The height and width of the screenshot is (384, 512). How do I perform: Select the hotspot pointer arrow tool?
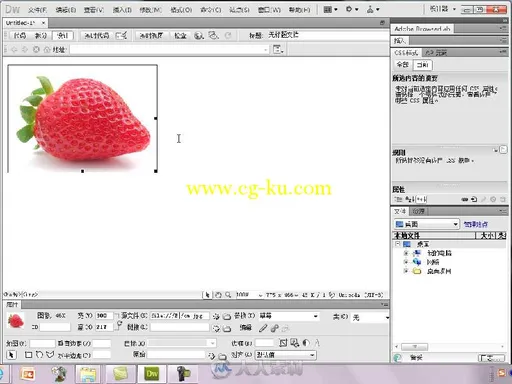[11, 355]
